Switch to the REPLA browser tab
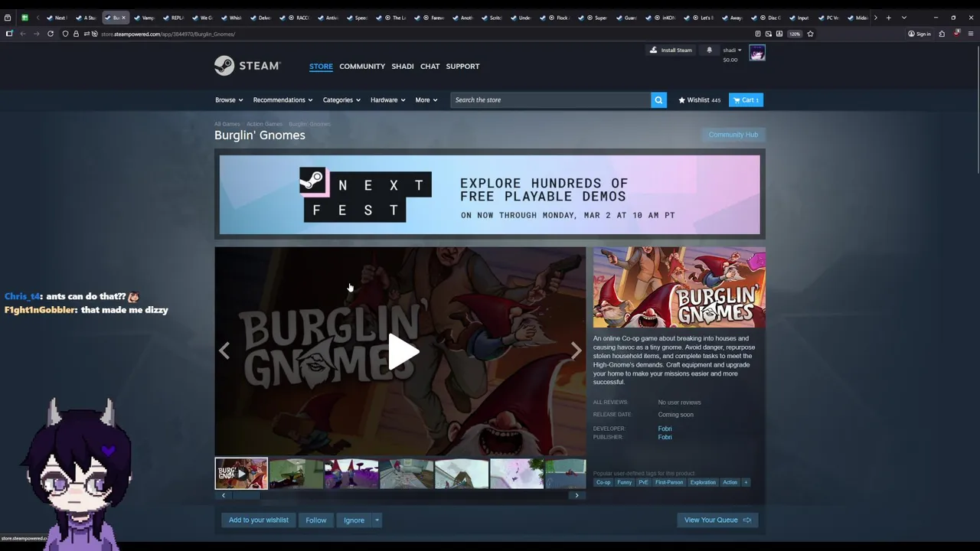 pos(174,18)
